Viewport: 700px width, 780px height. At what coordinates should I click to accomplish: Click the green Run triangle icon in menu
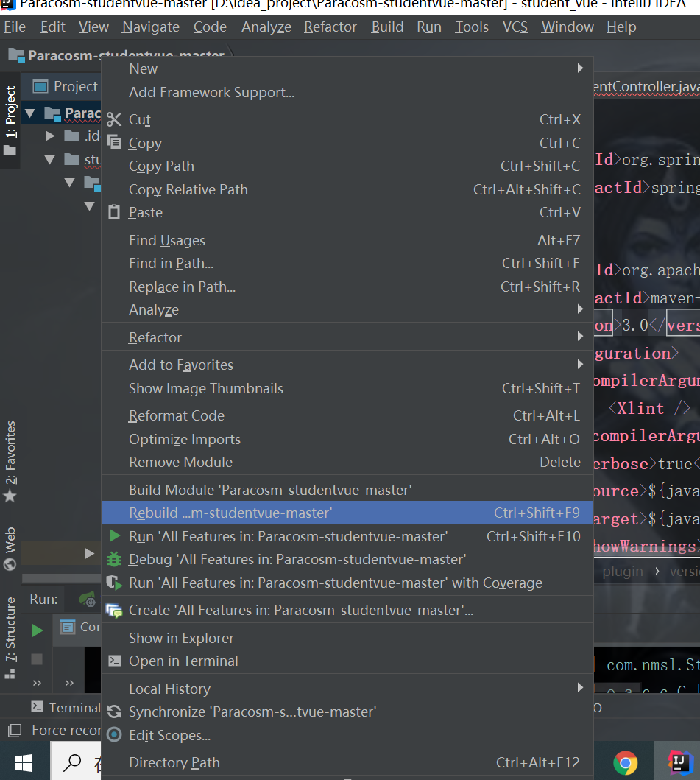pyautogui.click(x=115, y=535)
